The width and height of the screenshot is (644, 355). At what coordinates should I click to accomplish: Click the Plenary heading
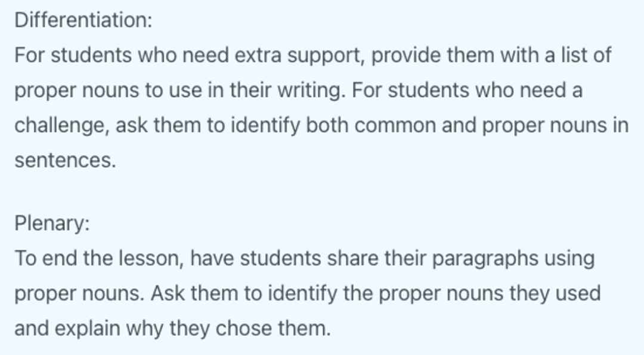pyautogui.click(x=52, y=223)
